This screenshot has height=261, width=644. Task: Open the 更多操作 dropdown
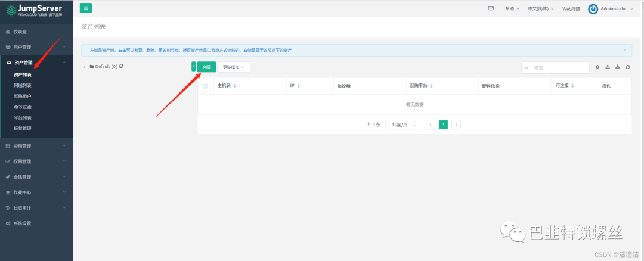click(x=234, y=67)
